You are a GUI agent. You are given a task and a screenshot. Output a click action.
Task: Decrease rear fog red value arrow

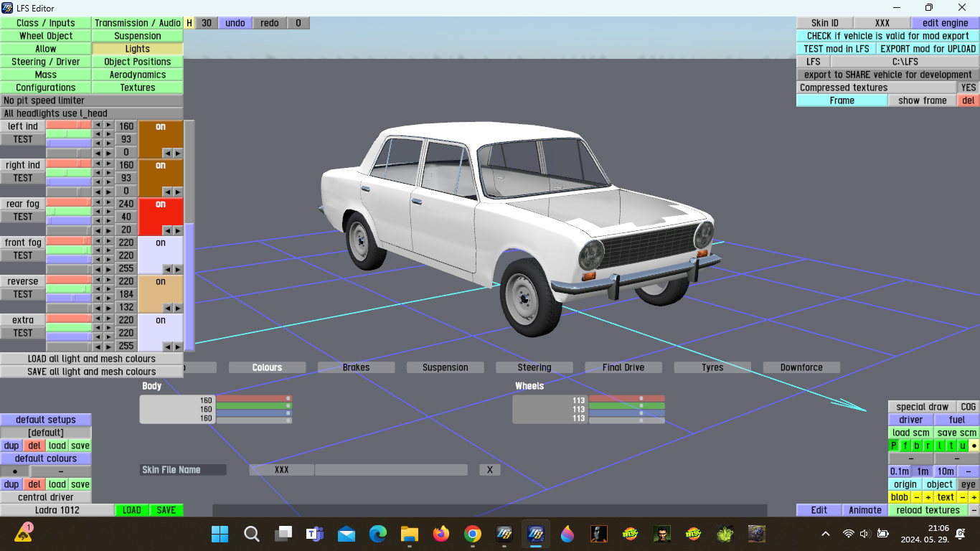98,202
